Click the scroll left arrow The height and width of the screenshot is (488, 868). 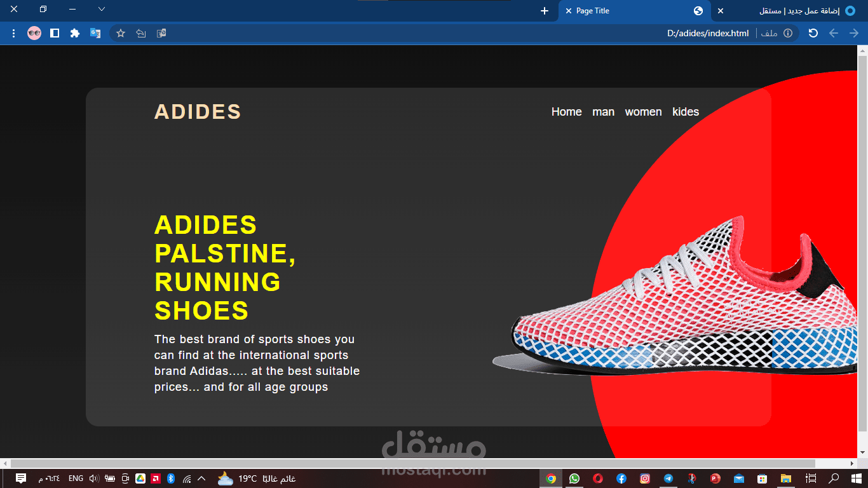[5, 464]
